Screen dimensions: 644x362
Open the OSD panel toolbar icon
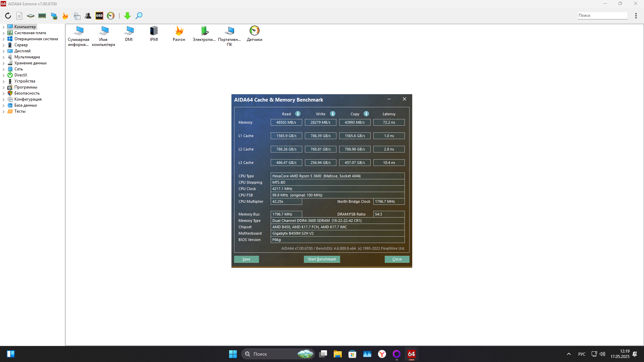tap(99, 16)
